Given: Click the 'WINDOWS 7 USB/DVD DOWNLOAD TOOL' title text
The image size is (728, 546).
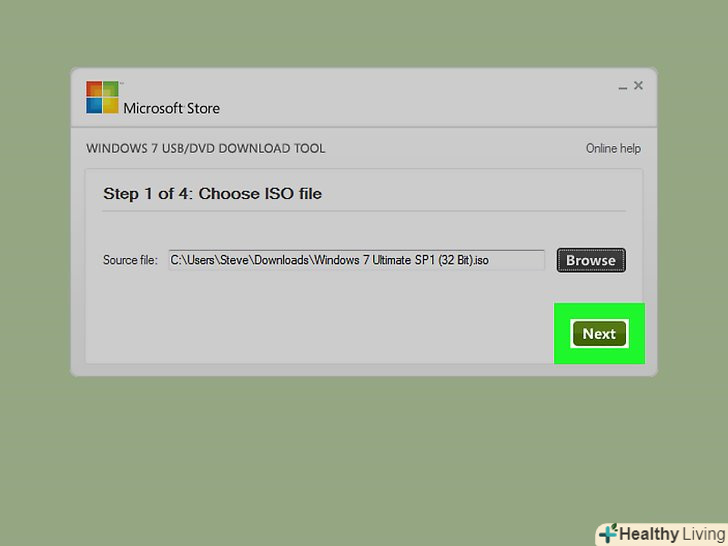Looking at the screenshot, I should coord(206,149).
